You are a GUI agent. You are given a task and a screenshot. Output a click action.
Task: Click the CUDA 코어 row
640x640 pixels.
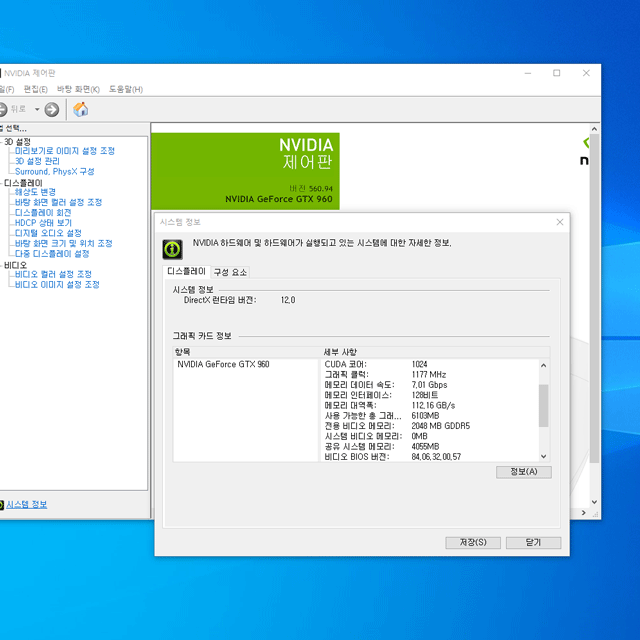[x=429, y=364]
